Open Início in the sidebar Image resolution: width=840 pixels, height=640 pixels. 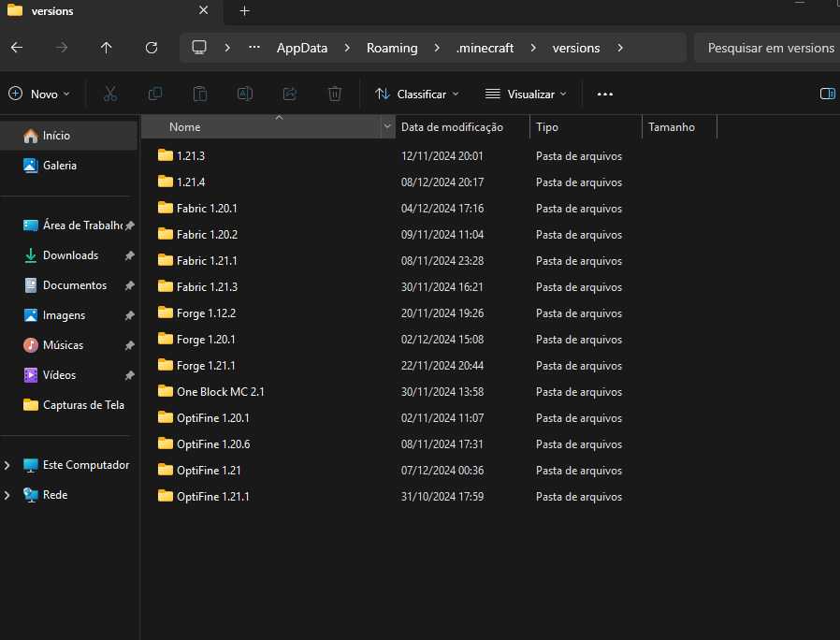click(69, 136)
